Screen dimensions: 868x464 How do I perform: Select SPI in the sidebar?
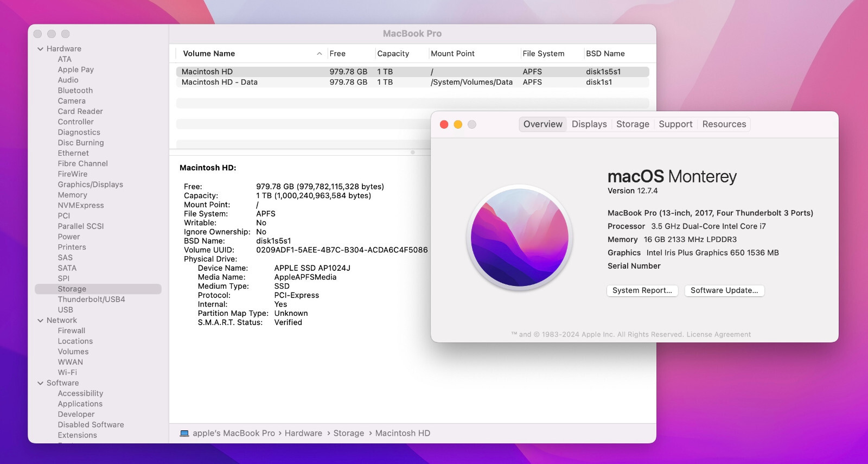63,278
